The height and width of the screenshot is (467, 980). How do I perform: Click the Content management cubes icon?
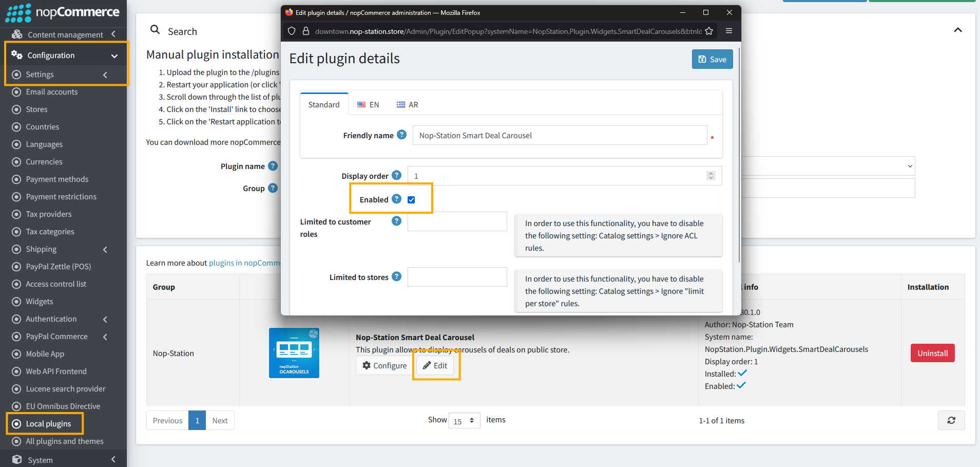[17, 34]
